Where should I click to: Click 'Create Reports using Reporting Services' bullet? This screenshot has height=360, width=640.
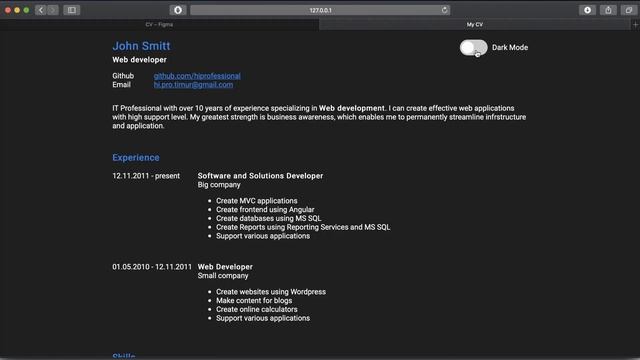(x=303, y=227)
